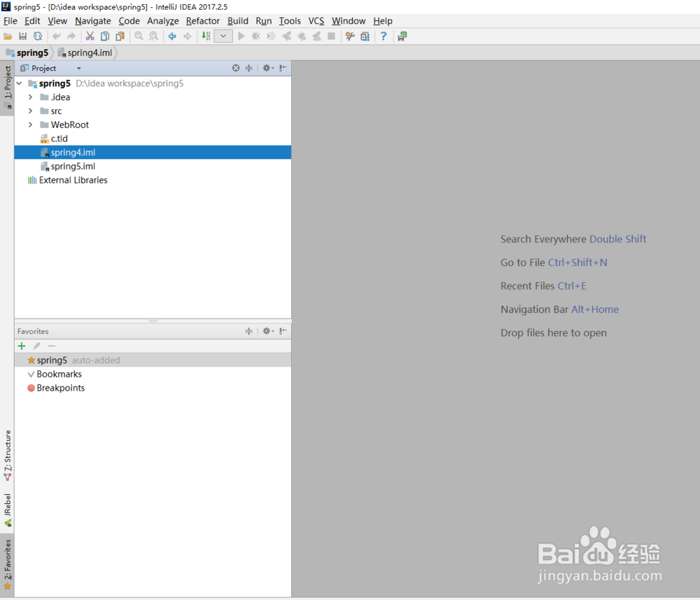Open the File menu
This screenshot has height=600, width=700.
pyautogui.click(x=10, y=21)
